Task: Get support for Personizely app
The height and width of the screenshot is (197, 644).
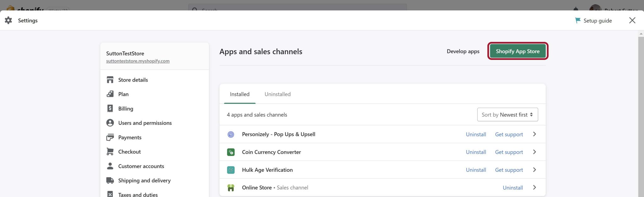Action: [x=509, y=134]
